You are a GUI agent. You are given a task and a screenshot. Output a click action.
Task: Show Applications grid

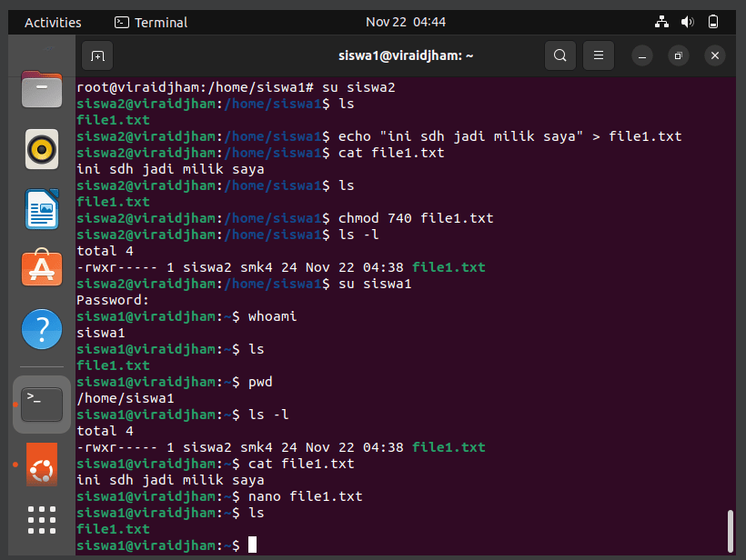point(42,520)
